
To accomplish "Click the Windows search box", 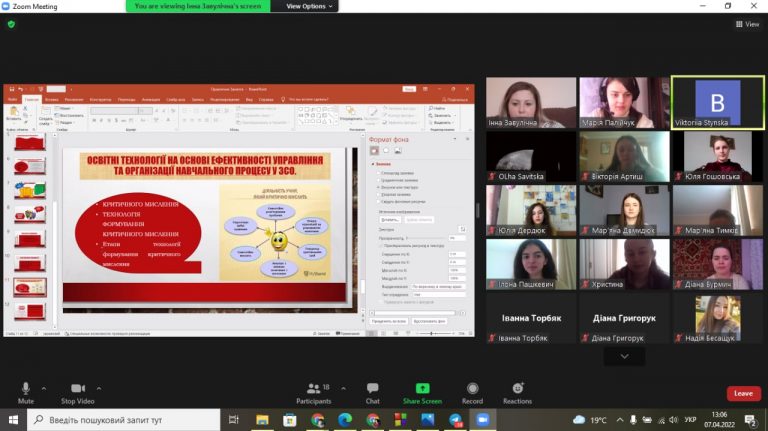I will 123,420.
